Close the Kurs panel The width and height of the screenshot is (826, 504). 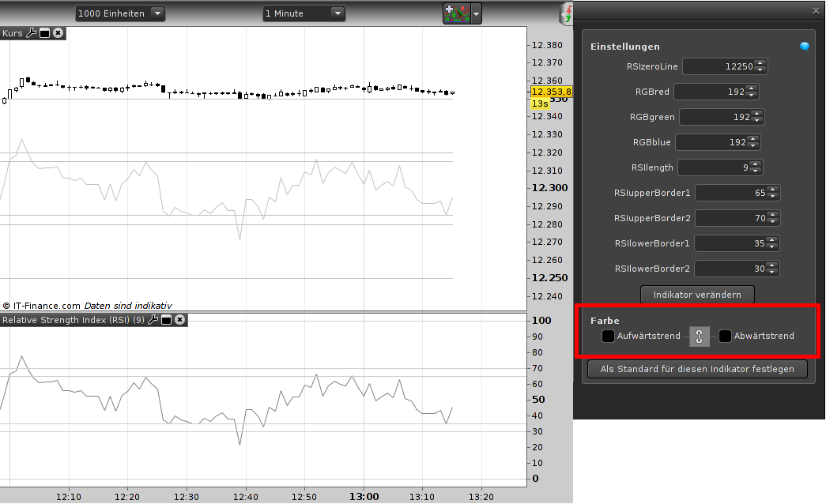(58, 33)
